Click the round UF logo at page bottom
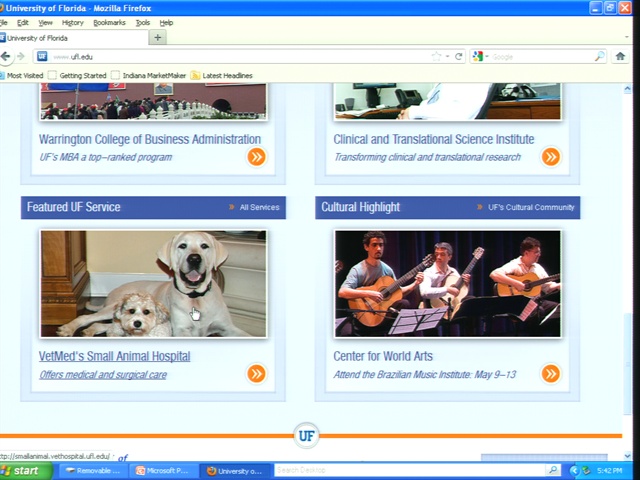640x480 pixels. click(x=307, y=436)
